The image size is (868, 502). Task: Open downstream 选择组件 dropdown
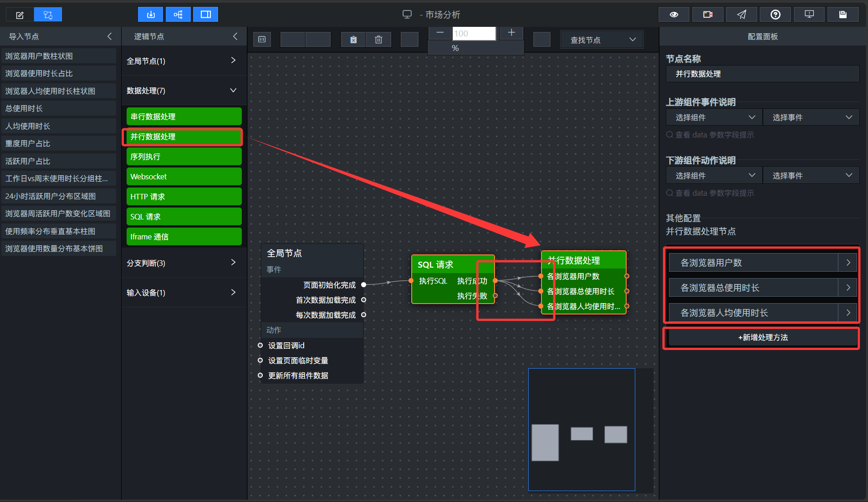coord(714,176)
